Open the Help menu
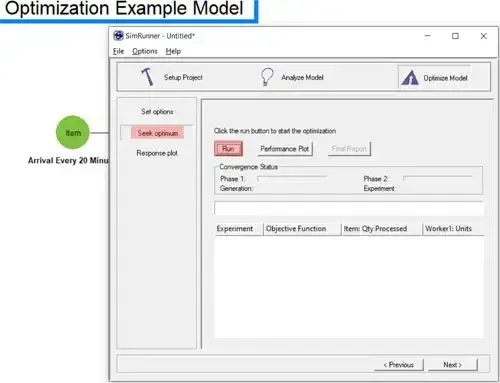 pyautogui.click(x=173, y=51)
